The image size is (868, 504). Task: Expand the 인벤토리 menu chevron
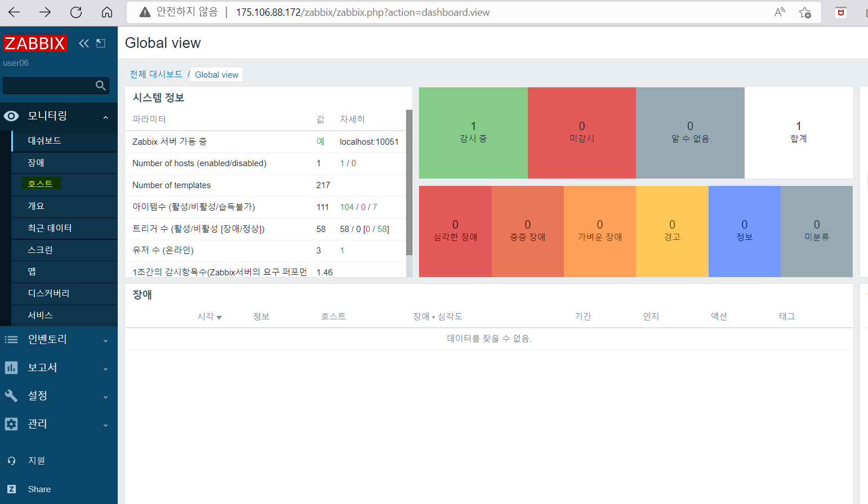click(105, 341)
